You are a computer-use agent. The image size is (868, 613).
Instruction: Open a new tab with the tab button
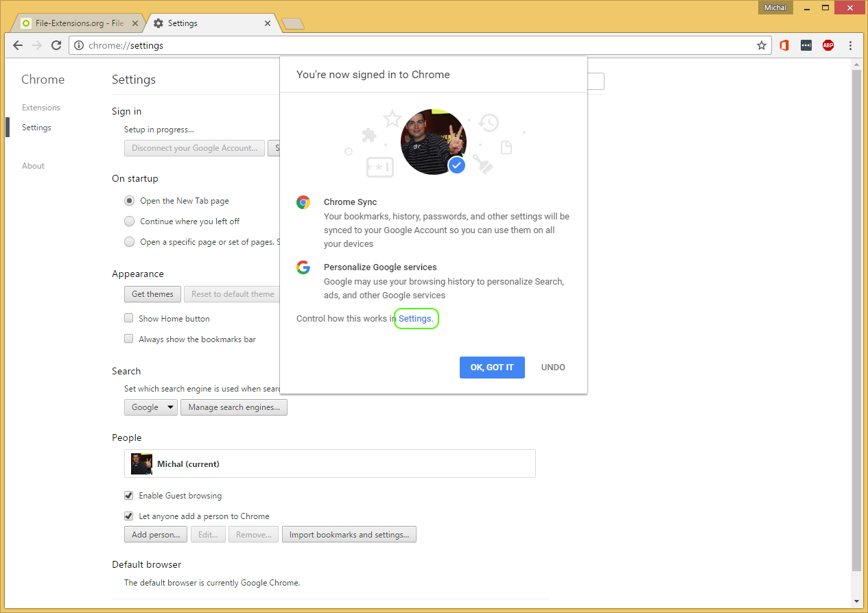[x=293, y=23]
